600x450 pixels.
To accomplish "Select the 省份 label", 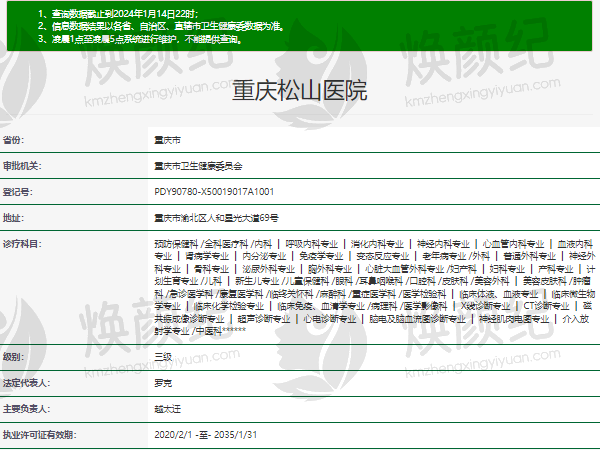I will [13, 140].
